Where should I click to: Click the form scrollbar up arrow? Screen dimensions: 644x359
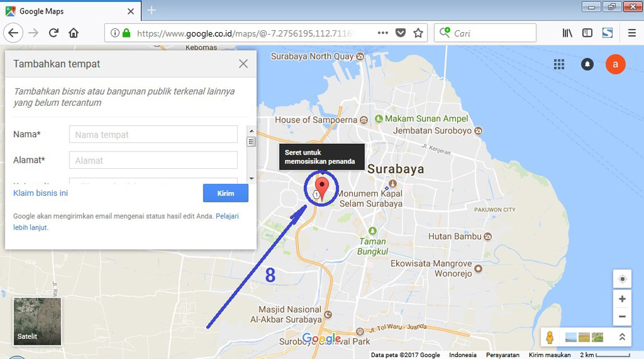(251, 131)
